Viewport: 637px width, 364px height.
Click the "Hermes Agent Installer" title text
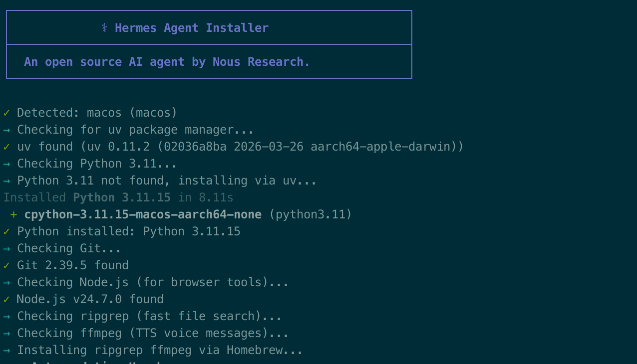pos(191,28)
